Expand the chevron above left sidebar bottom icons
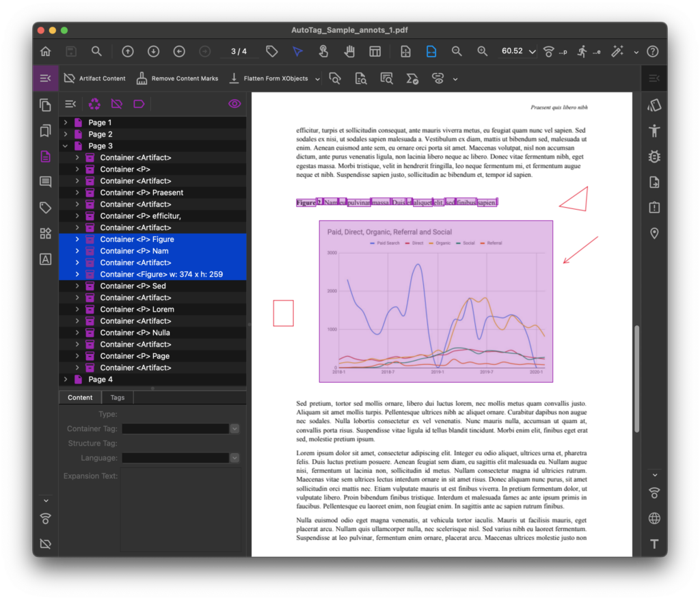 [x=46, y=501]
